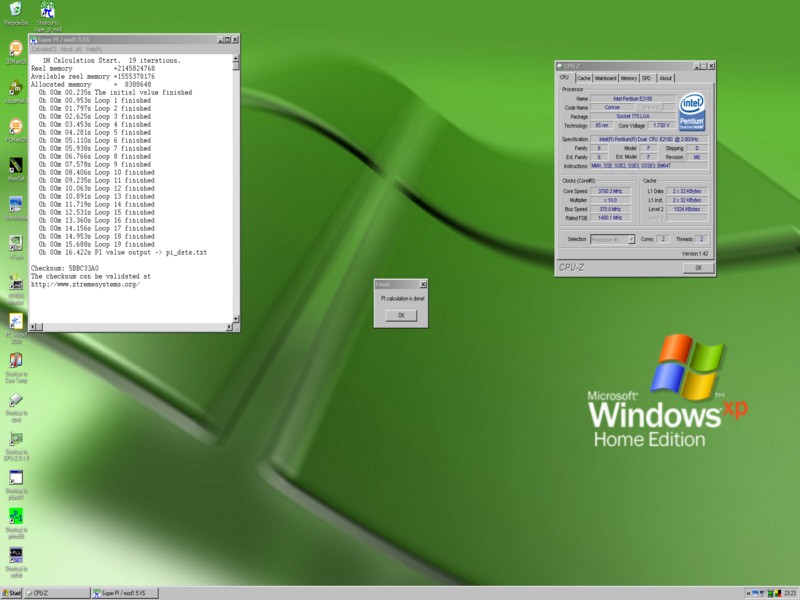The image size is (800, 600).
Task: Click Super PI horizontal scroll left arrow
Action: [33, 327]
